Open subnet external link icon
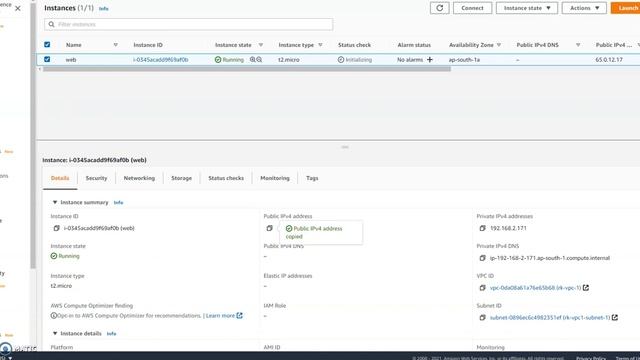The image size is (640, 360). coord(615,318)
